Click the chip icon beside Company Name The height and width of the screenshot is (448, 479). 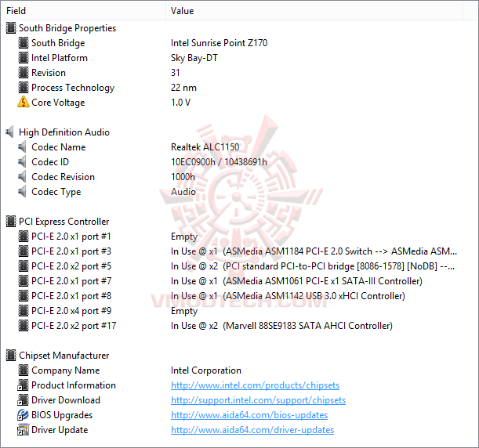point(24,370)
